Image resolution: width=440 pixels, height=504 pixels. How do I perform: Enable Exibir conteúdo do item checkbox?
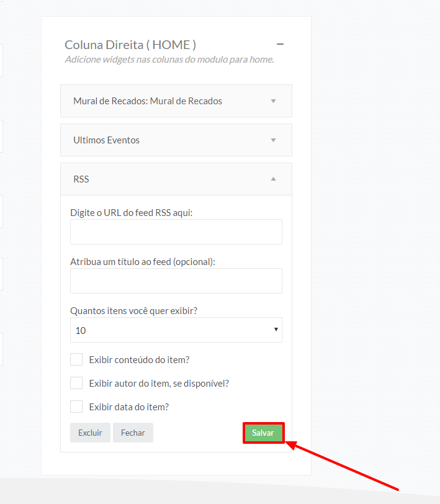tap(76, 359)
